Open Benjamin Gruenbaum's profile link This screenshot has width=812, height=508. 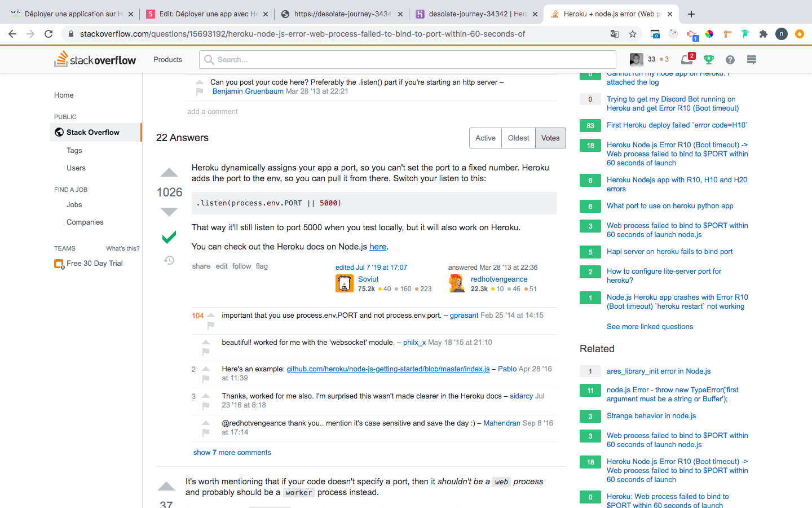pyautogui.click(x=248, y=91)
